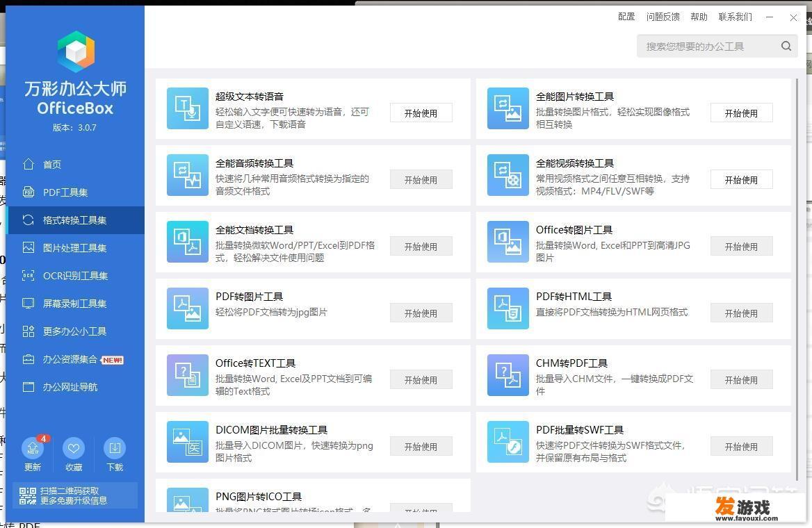Screen dimensions: 812x528
Task: Open OCR识别工具集 in the sidebar
Action: click(76, 276)
